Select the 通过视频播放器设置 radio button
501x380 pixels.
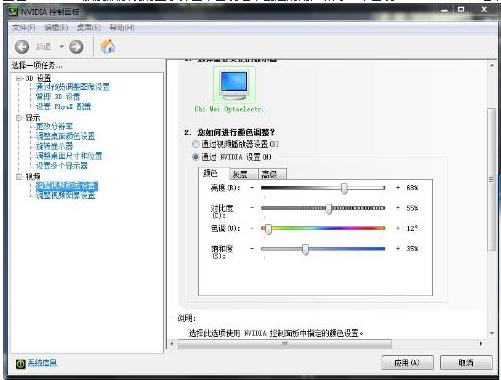(x=196, y=144)
